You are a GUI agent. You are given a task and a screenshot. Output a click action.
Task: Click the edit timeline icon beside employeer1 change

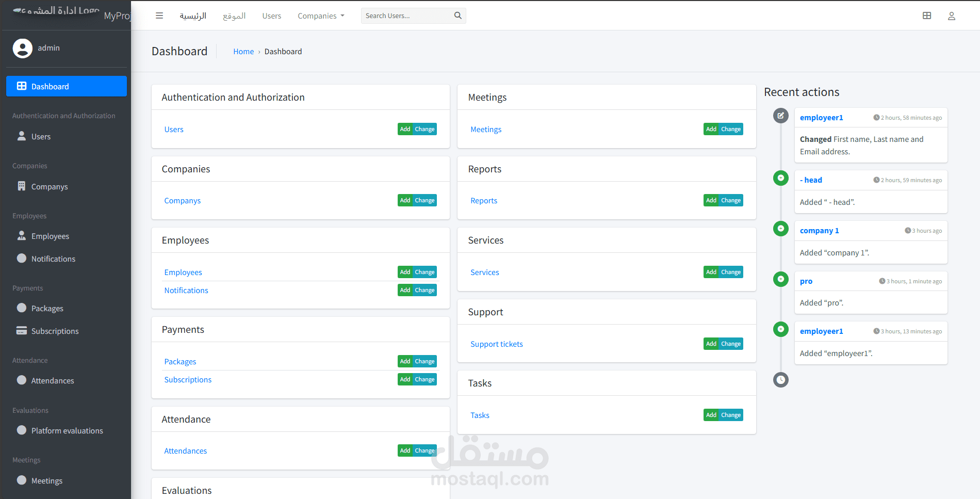[781, 116]
